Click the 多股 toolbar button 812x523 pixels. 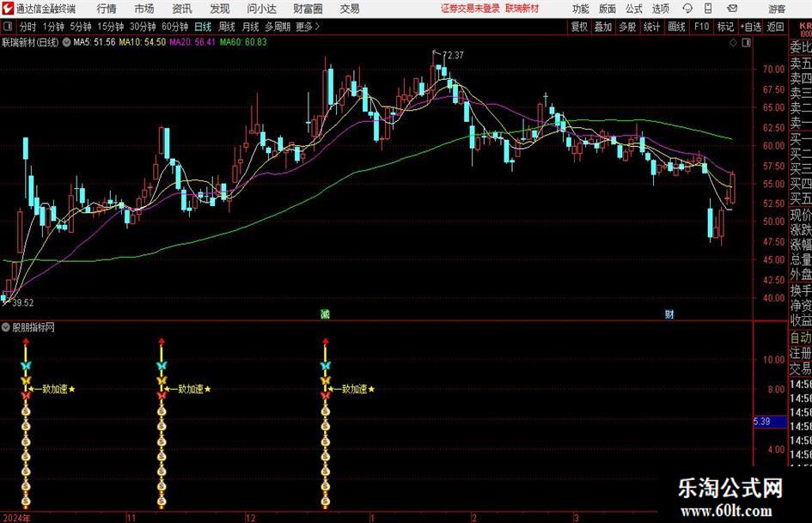point(627,27)
